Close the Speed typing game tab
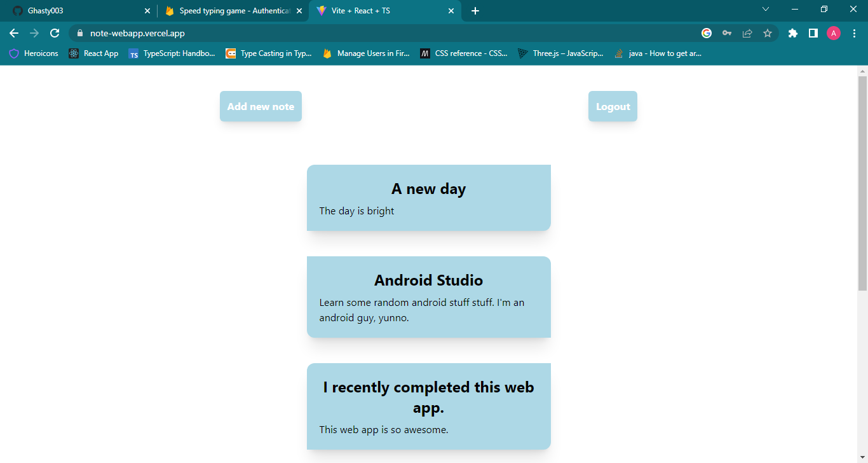 click(299, 11)
